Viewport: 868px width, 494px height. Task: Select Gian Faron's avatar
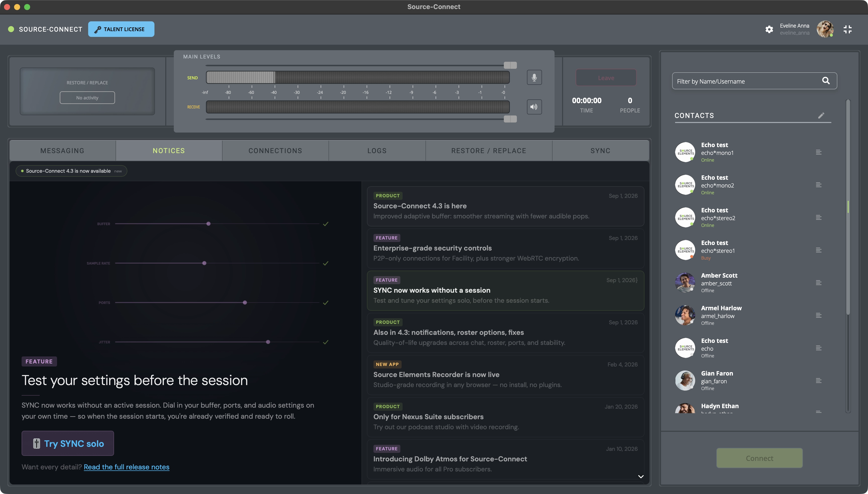[x=685, y=380]
